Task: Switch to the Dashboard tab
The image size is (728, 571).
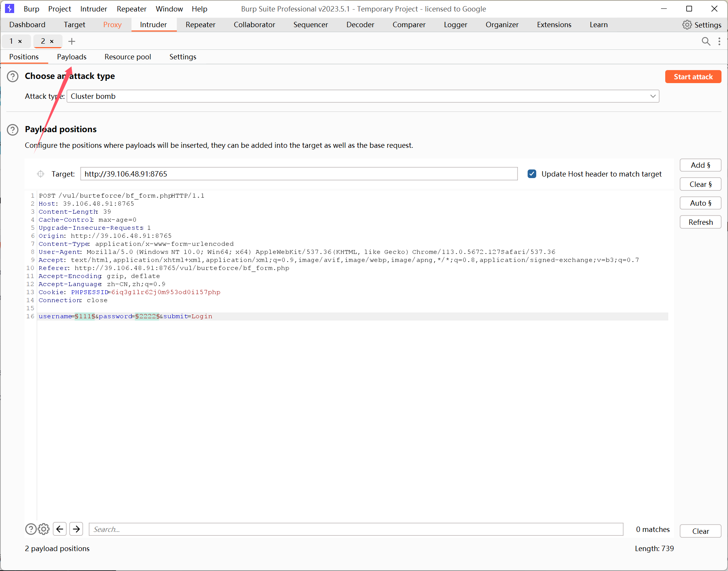Action: pos(27,25)
